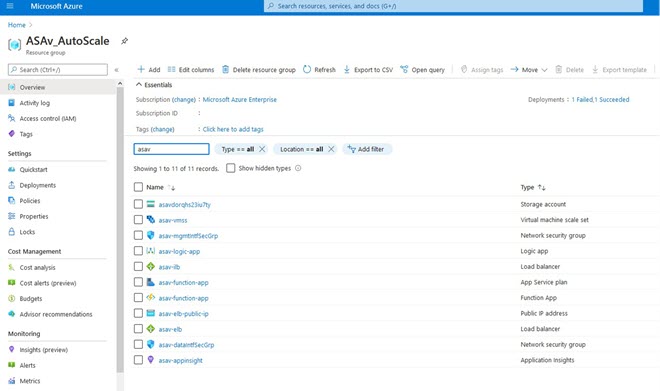Tick the select-all checkbox beside Name
The height and width of the screenshot is (391, 660).
point(138,187)
